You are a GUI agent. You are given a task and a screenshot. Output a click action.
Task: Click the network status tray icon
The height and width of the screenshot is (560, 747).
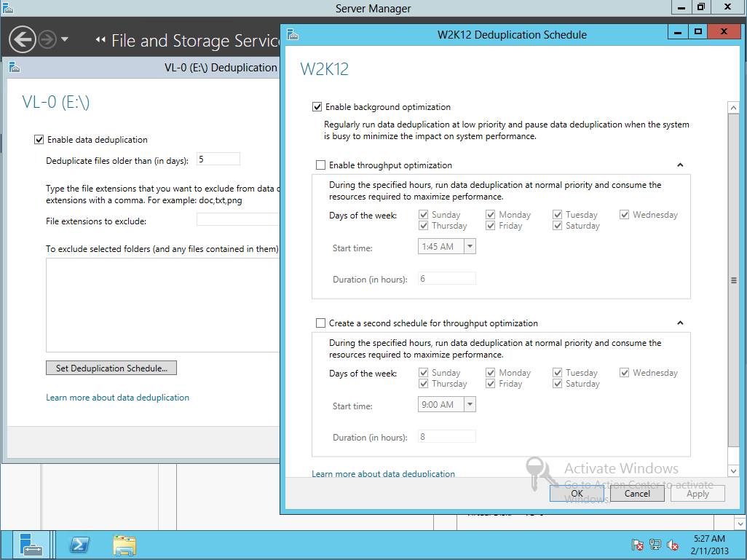[x=655, y=545]
